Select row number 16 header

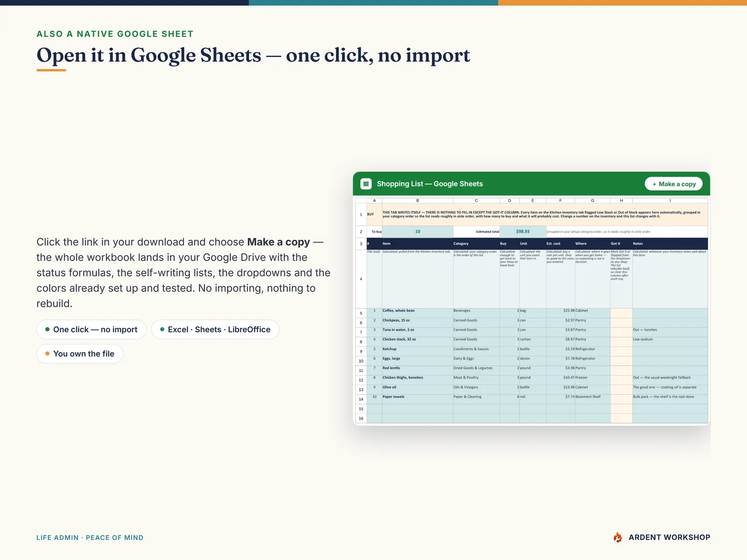tap(361, 419)
